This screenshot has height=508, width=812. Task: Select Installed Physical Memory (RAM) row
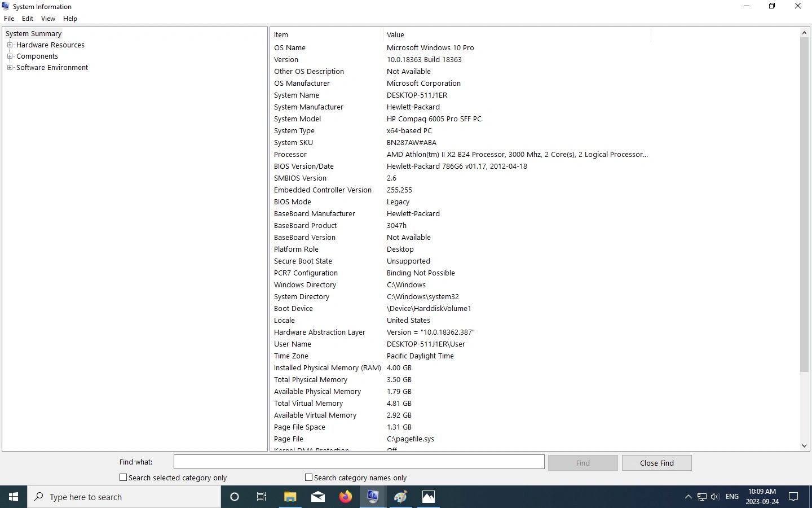point(461,368)
